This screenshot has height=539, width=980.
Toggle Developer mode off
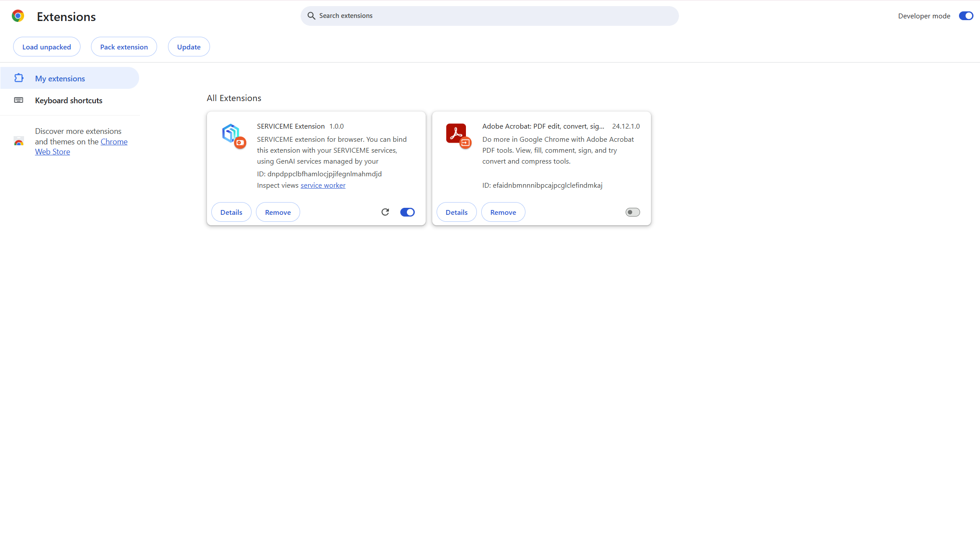coord(966,16)
